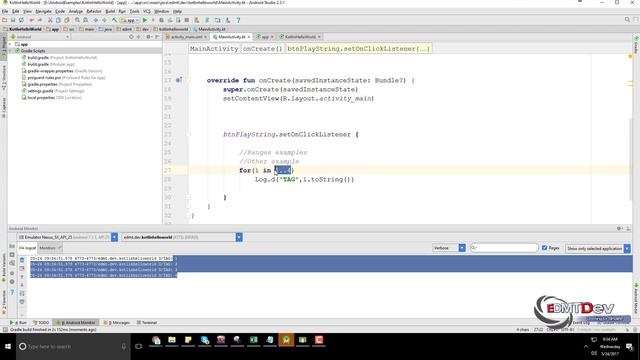640x360 pixels.
Task: Click the project panel settings gear icon
Action: pyautogui.click(x=148, y=37)
